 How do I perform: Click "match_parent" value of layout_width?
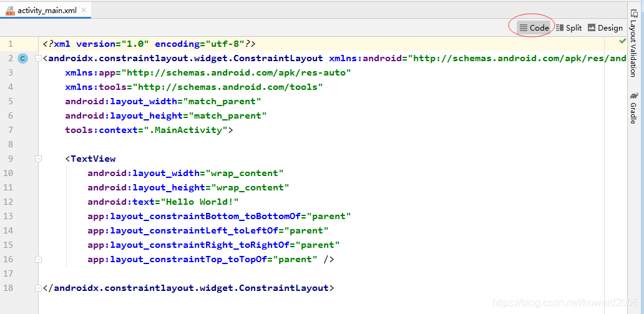pyautogui.click(x=223, y=102)
